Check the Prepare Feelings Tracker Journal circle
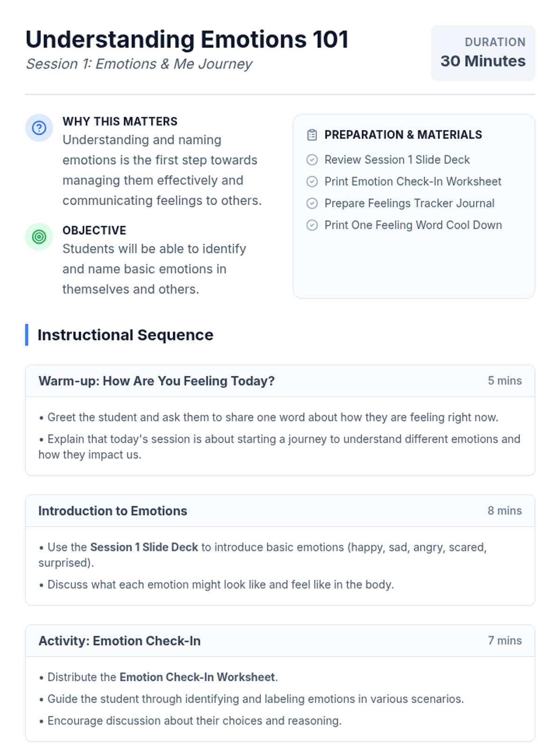 (x=312, y=204)
